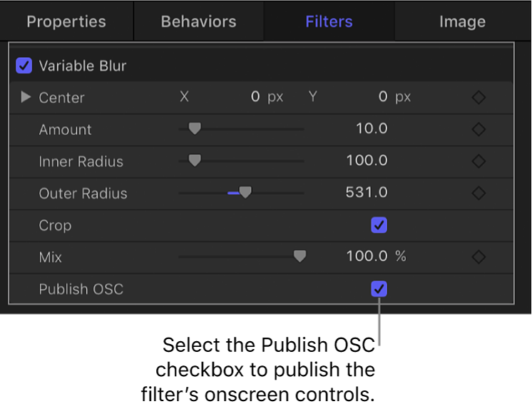
Task: Click the Amount slider handle
Action: click(x=194, y=129)
